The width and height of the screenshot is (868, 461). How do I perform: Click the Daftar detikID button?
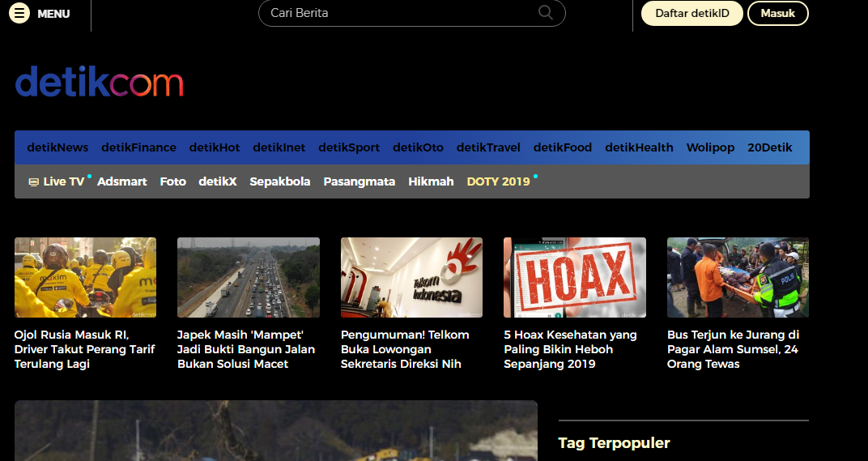point(692,13)
